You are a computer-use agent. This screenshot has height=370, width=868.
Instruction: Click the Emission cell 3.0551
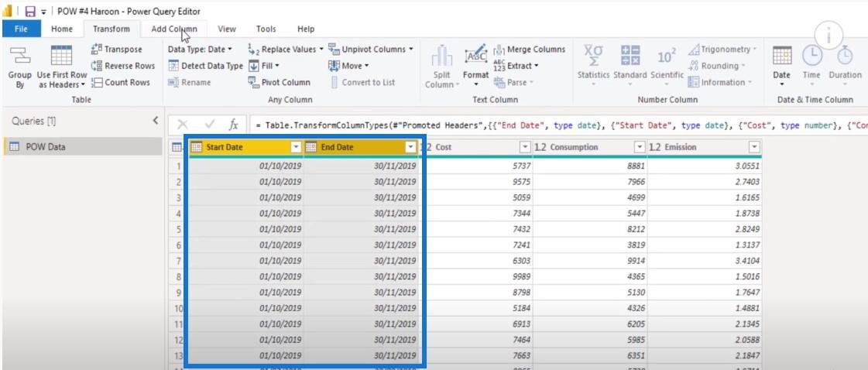(x=704, y=166)
